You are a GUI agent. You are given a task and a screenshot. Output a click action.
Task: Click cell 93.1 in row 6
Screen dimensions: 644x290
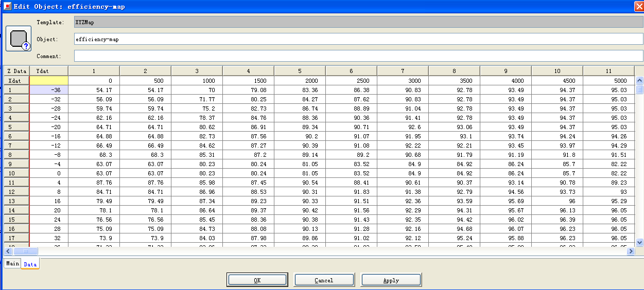pos(454,136)
